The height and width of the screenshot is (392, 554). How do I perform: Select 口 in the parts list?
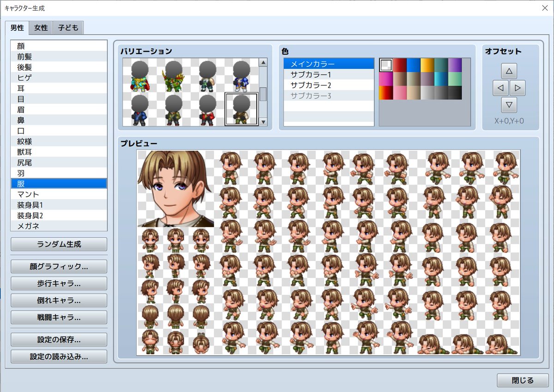[x=59, y=131]
